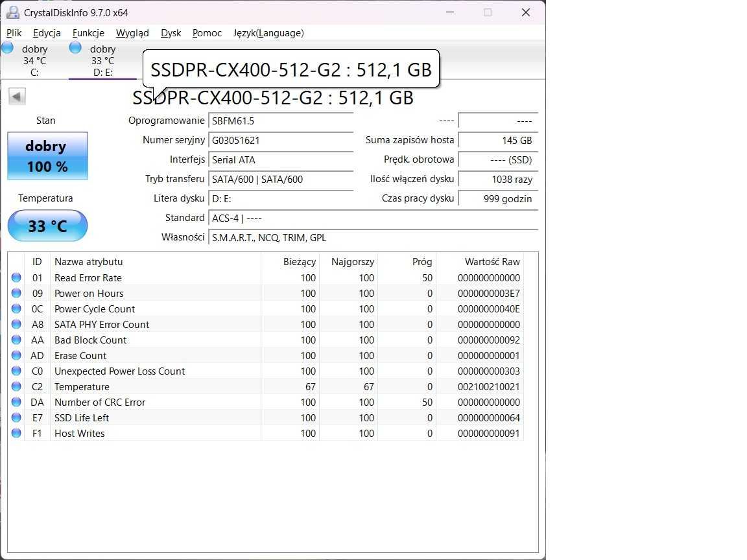Click the Erase Count status orb

(16, 355)
